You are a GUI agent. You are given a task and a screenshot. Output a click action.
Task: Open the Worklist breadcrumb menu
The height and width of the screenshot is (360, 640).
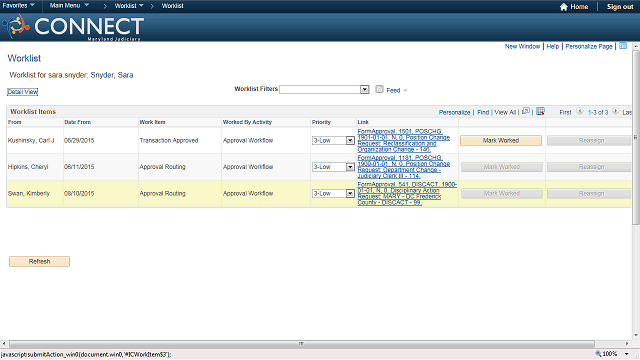click(129, 6)
